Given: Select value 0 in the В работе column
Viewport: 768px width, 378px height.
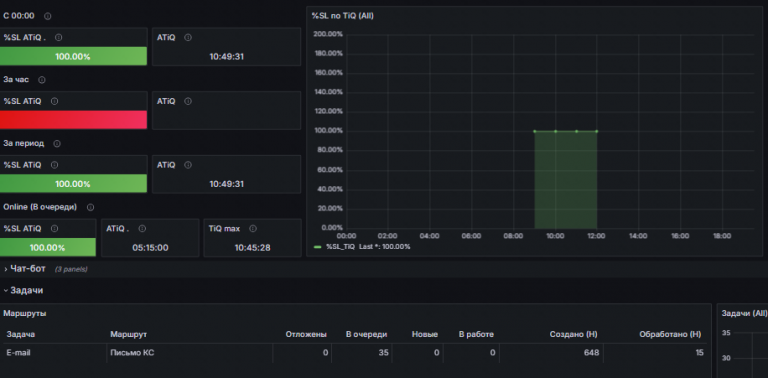Looking at the screenshot, I should 492,353.
